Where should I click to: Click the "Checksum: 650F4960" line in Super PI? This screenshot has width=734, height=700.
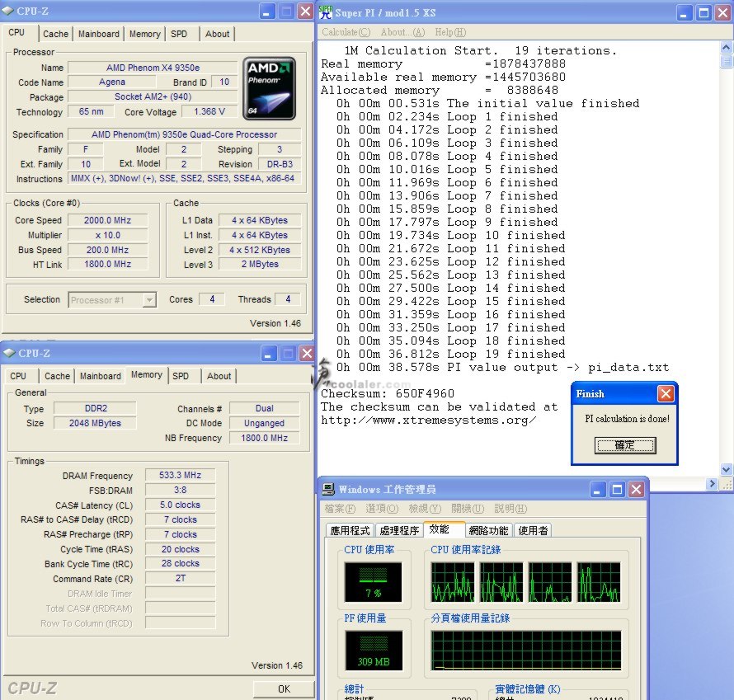[x=388, y=393]
